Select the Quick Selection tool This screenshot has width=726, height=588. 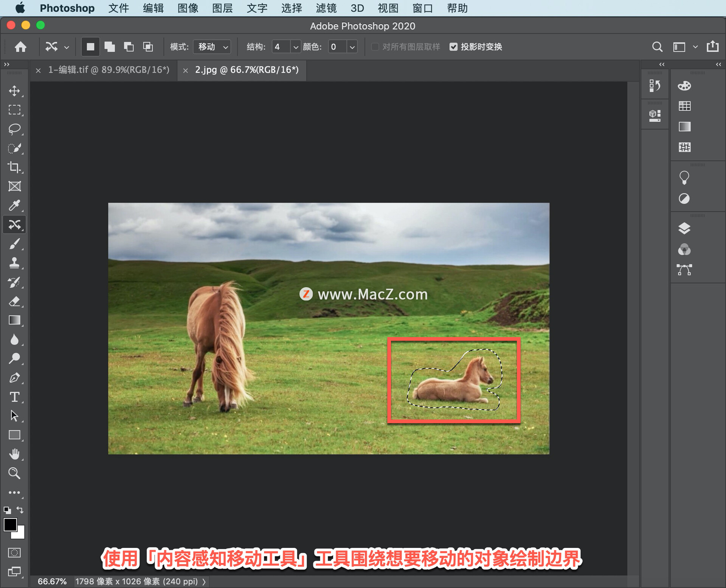(x=15, y=148)
